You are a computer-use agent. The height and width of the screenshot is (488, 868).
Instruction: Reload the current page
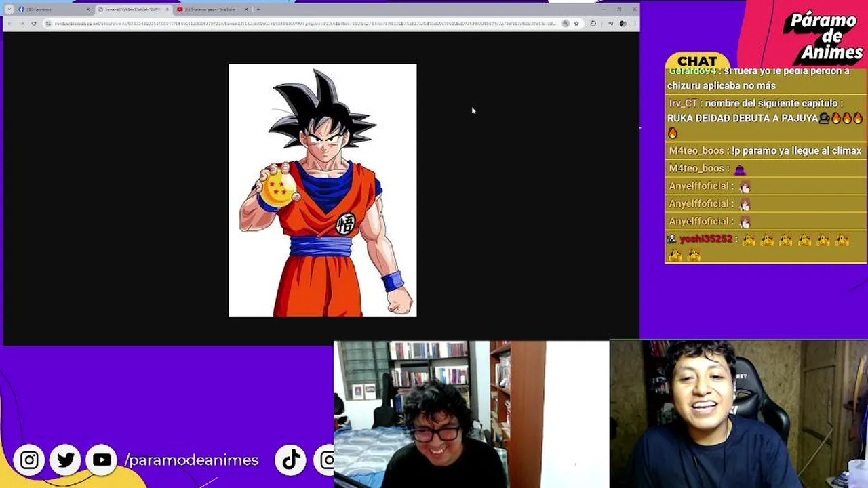point(34,23)
